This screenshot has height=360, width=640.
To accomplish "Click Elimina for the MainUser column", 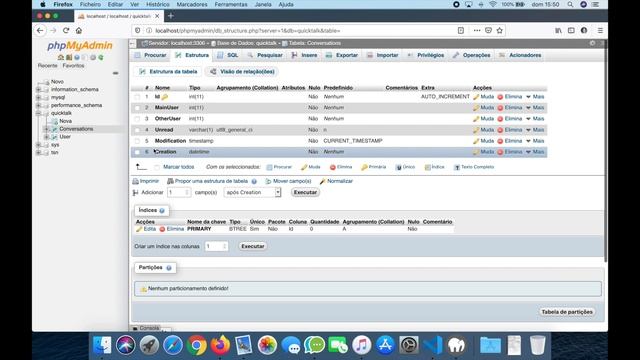I will pos(509,108).
